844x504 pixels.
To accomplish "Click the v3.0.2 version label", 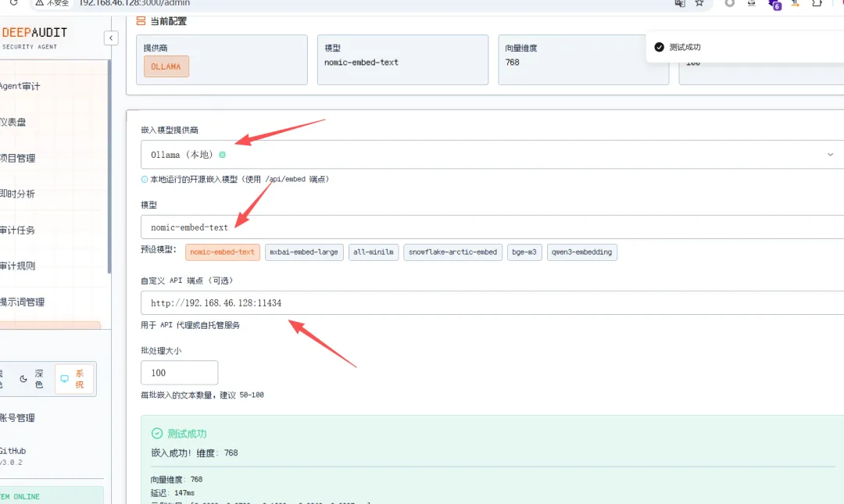I will coord(11,463).
